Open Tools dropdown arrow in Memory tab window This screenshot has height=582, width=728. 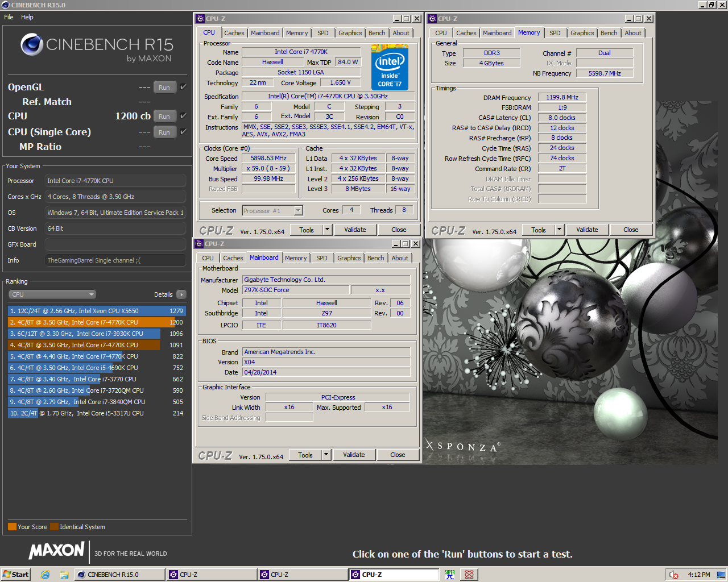click(x=559, y=230)
